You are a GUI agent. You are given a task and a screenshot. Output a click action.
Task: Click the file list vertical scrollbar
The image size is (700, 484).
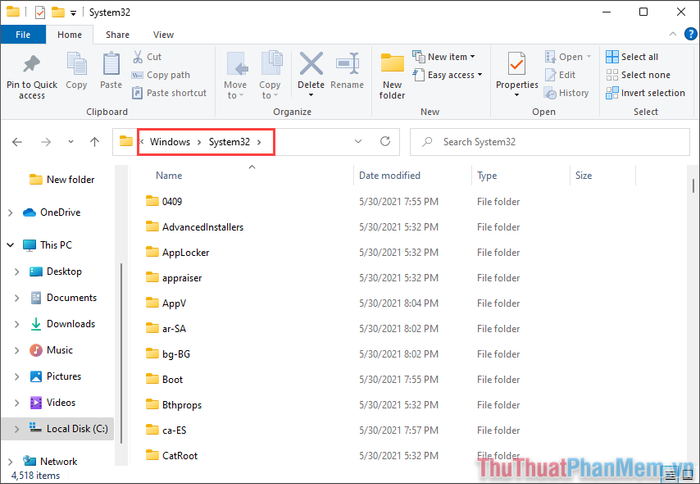[x=693, y=185]
